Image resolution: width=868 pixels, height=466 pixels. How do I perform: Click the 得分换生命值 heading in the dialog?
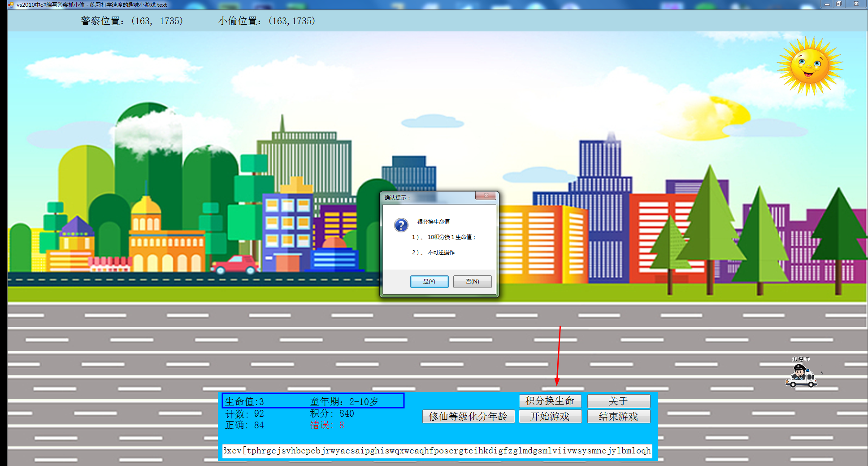(x=434, y=222)
